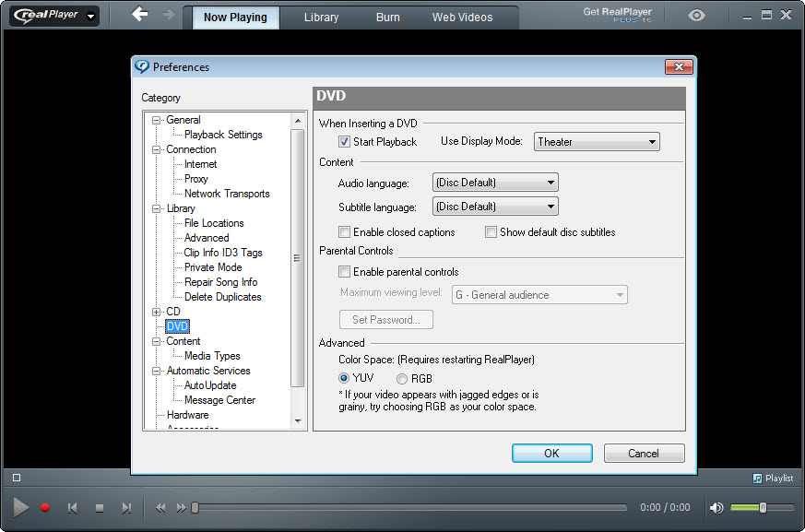Select File Locations category

(x=214, y=223)
